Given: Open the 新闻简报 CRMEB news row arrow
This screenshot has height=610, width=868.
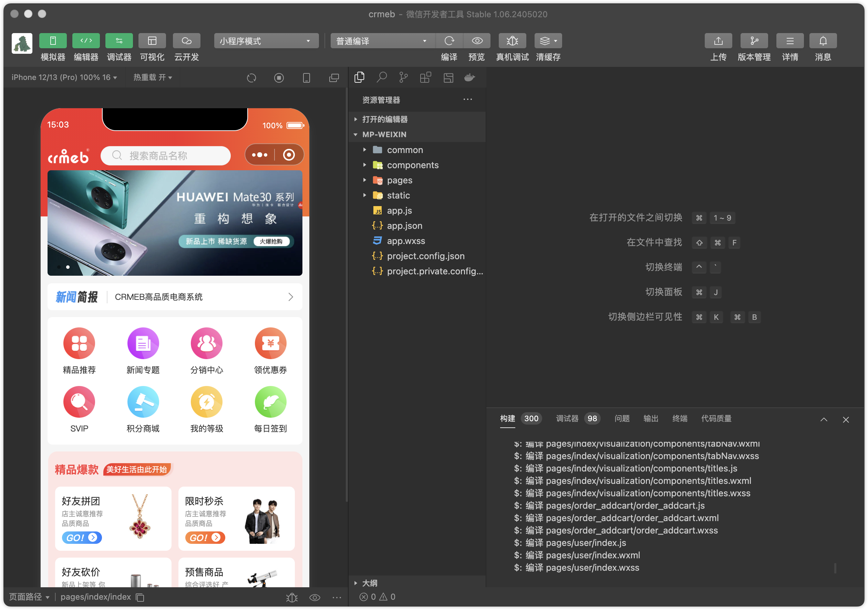Looking at the screenshot, I should click(290, 297).
